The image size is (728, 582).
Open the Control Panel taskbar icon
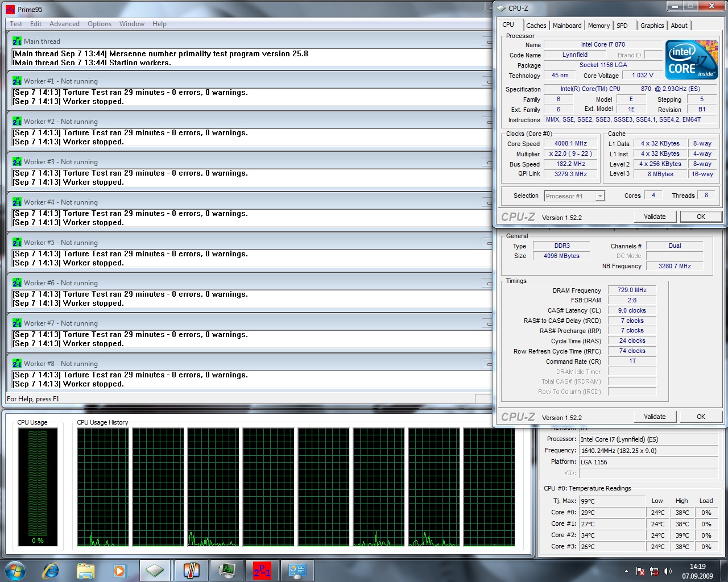tap(297, 570)
